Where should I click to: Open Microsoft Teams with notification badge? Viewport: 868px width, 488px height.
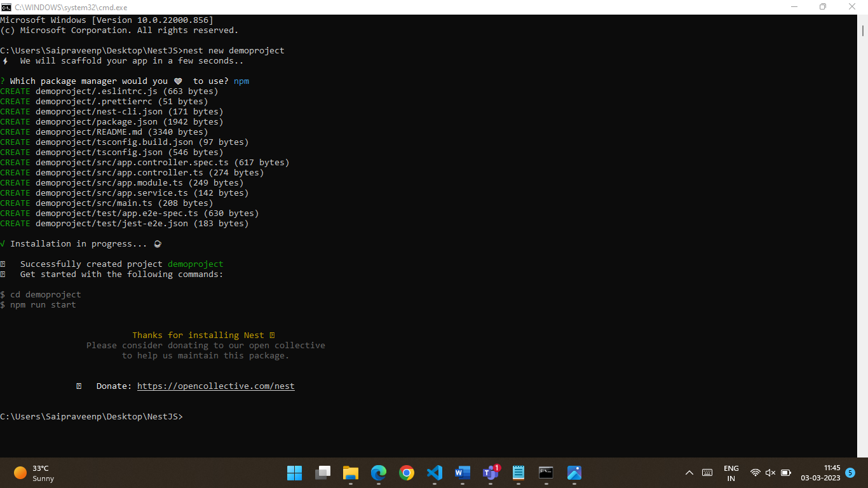pos(491,473)
